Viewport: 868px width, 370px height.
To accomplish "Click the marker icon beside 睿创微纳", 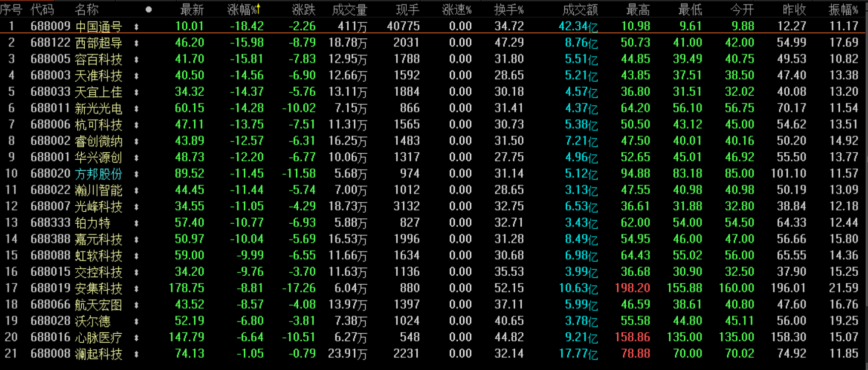I will pos(136,141).
